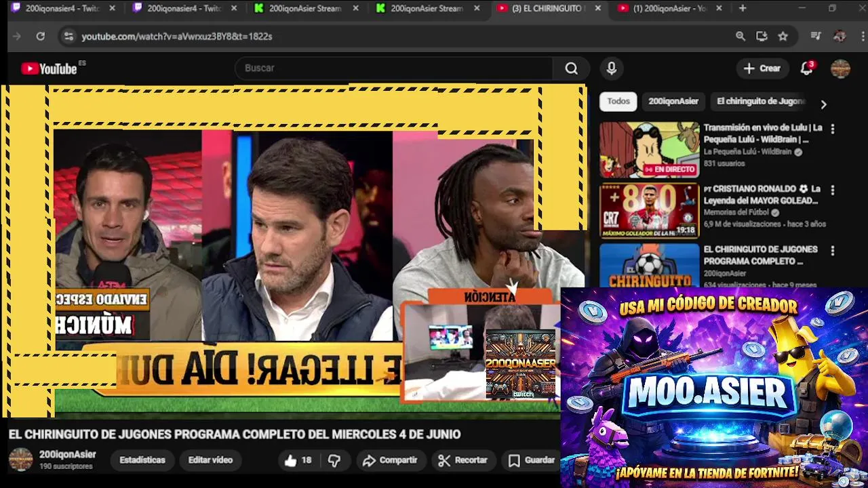Open the 200iqonAsier channel name link

[68, 455]
